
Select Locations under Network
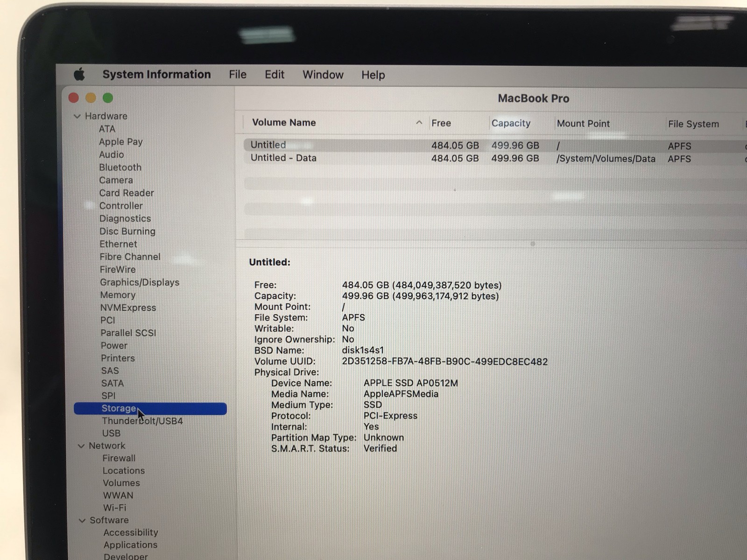pyautogui.click(x=124, y=471)
